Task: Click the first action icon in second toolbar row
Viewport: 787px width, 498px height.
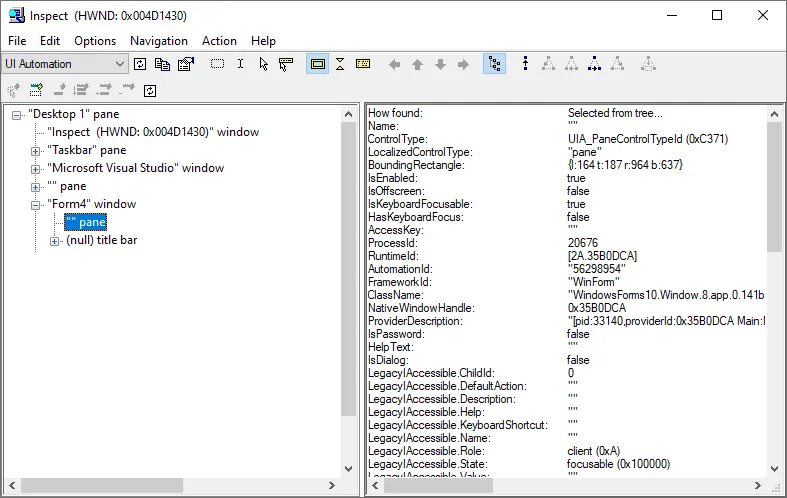Action: click(13, 90)
